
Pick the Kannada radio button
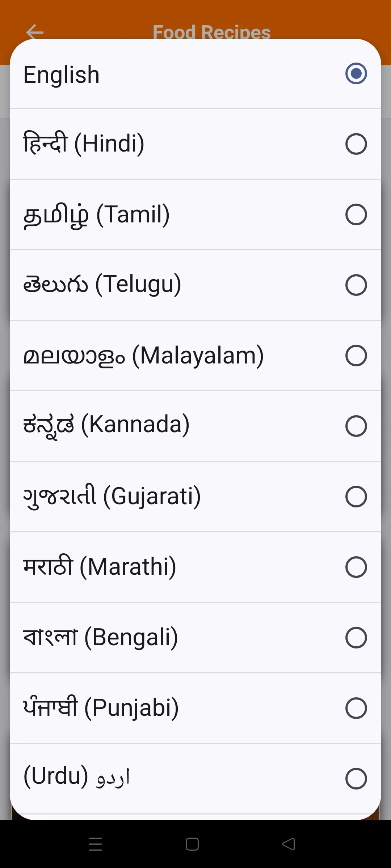click(356, 426)
